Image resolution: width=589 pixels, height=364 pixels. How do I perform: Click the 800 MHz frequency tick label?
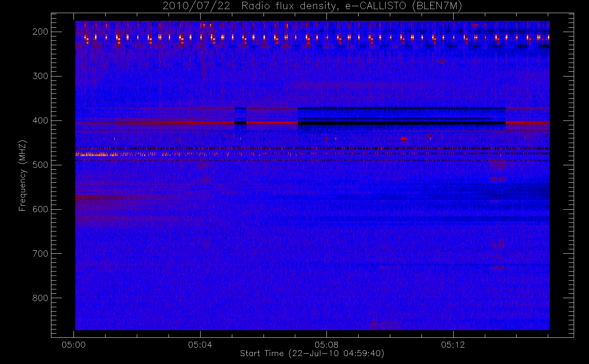coord(40,298)
